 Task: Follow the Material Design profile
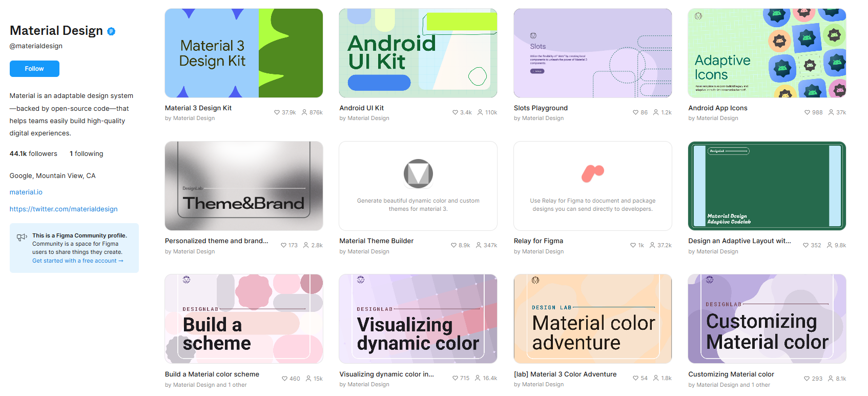34,69
